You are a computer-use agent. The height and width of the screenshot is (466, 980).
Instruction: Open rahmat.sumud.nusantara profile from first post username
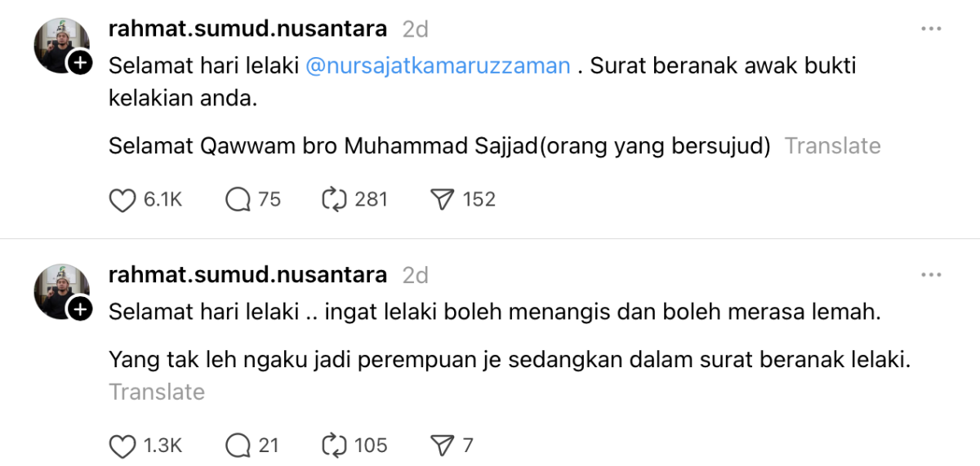click(247, 29)
